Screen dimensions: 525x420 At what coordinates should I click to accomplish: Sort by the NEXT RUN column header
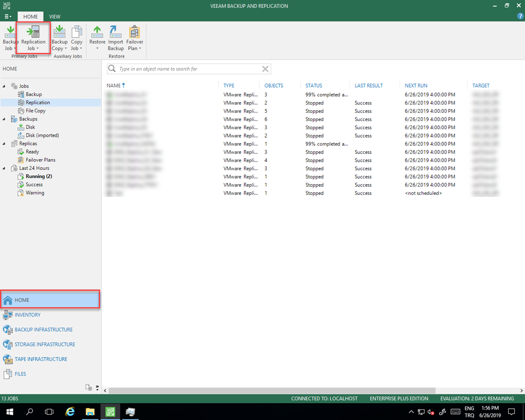tap(416, 86)
